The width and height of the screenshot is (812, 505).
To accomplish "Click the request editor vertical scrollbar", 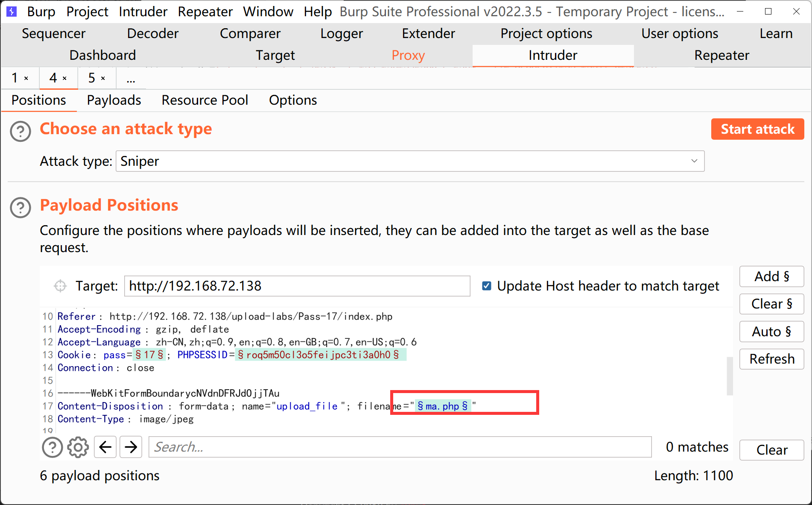I will tap(730, 376).
